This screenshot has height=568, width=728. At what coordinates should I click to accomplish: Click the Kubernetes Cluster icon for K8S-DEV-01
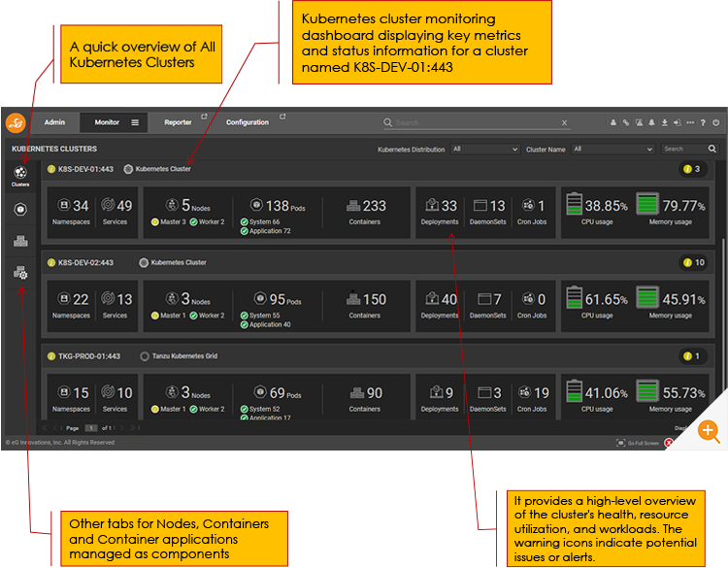tap(128, 169)
